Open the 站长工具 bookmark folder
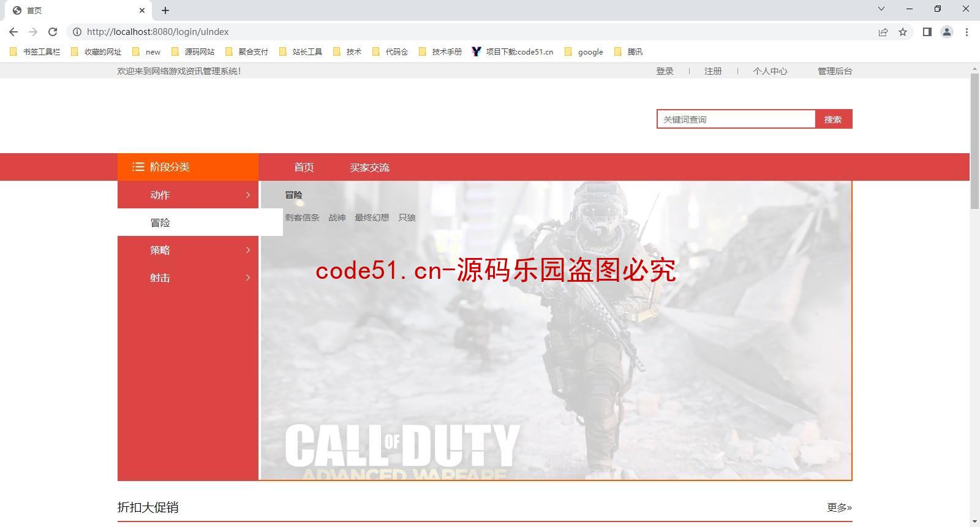Viewport: 980px width, 527px height. tap(301, 52)
